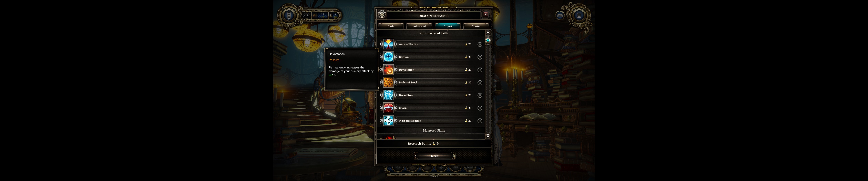The image size is (868, 181).
Task: Open the top-right journal round menu
Action: (579, 15)
